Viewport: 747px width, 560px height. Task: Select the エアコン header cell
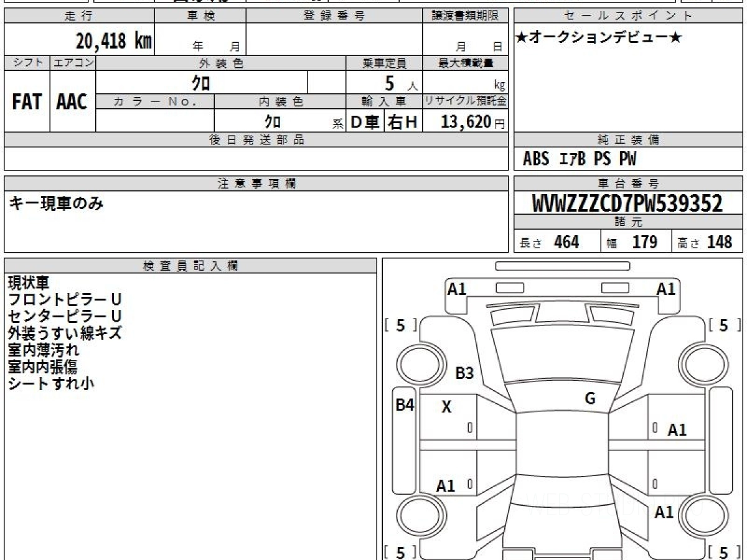coord(73,63)
